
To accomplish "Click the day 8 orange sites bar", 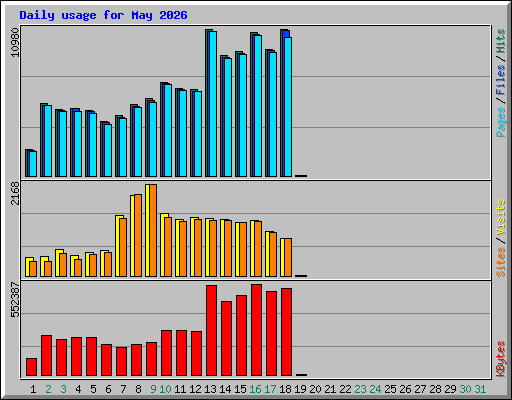I will click(x=138, y=236).
